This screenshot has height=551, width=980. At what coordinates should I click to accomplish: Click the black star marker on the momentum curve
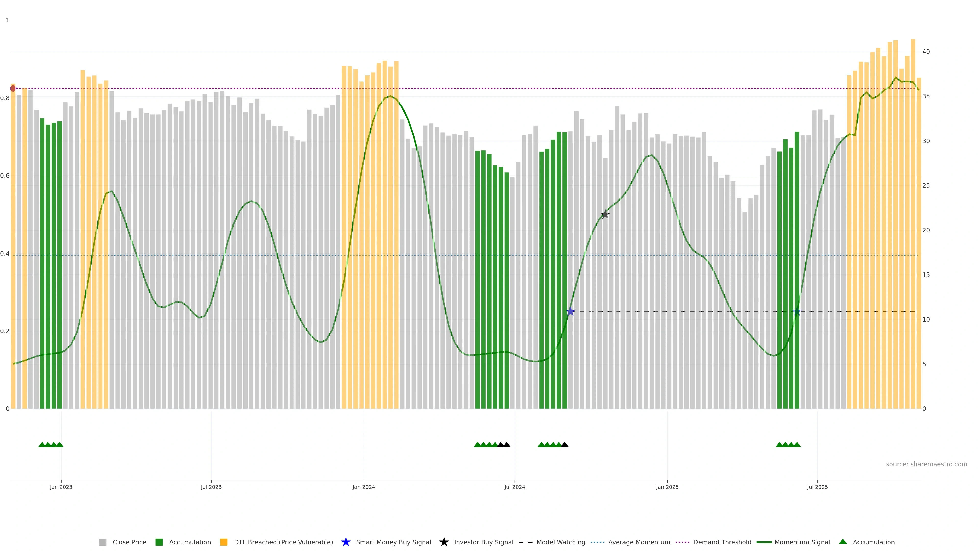[x=605, y=215]
